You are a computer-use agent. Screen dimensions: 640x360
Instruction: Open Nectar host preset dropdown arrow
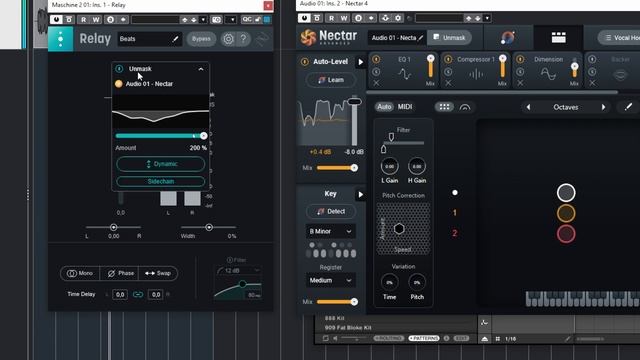(x=487, y=18)
